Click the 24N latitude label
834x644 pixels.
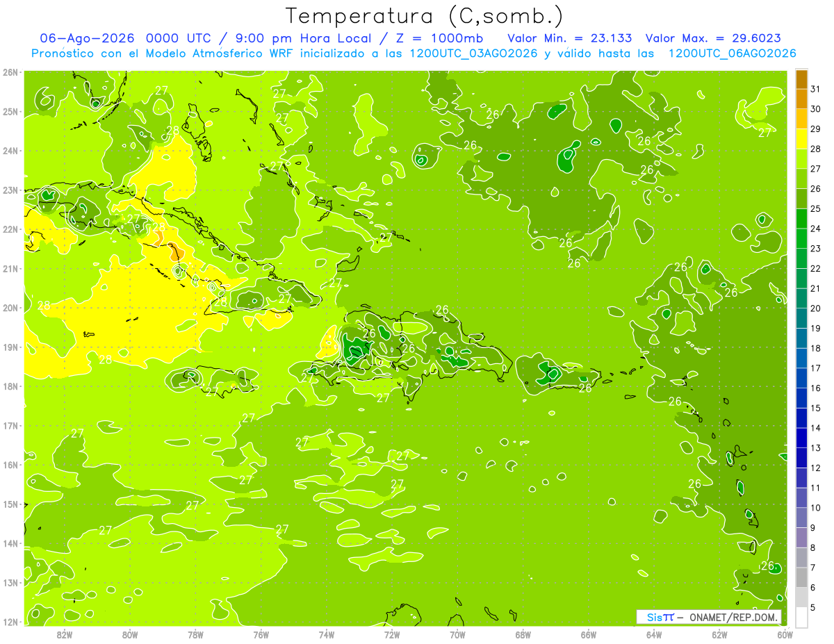11,151
